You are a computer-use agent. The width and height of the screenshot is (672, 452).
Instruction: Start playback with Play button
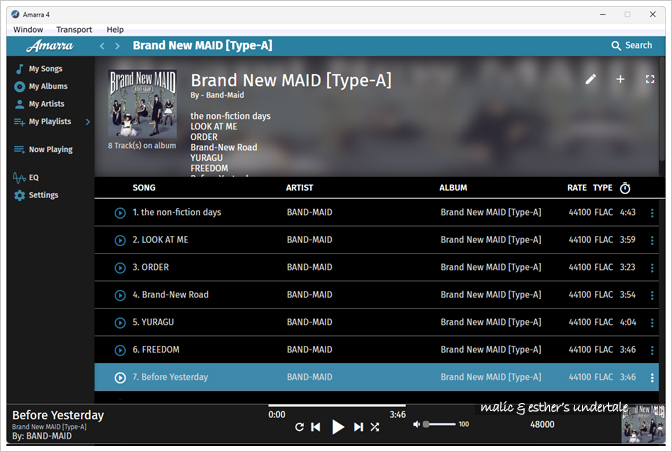pos(338,427)
